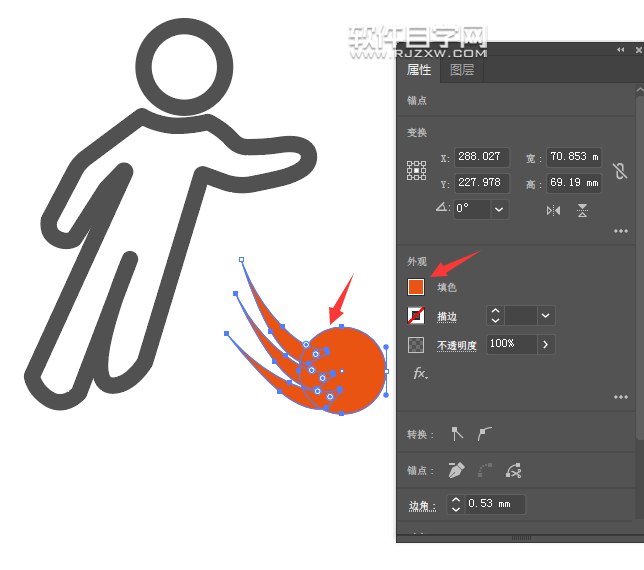644x570 pixels.
Task: Open the rotation angle dropdown
Action: coord(499,209)
